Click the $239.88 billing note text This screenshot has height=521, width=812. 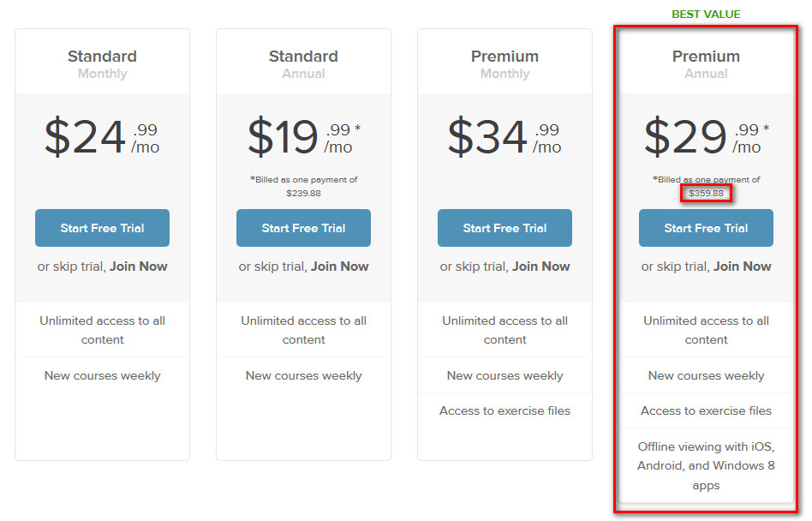303,194
